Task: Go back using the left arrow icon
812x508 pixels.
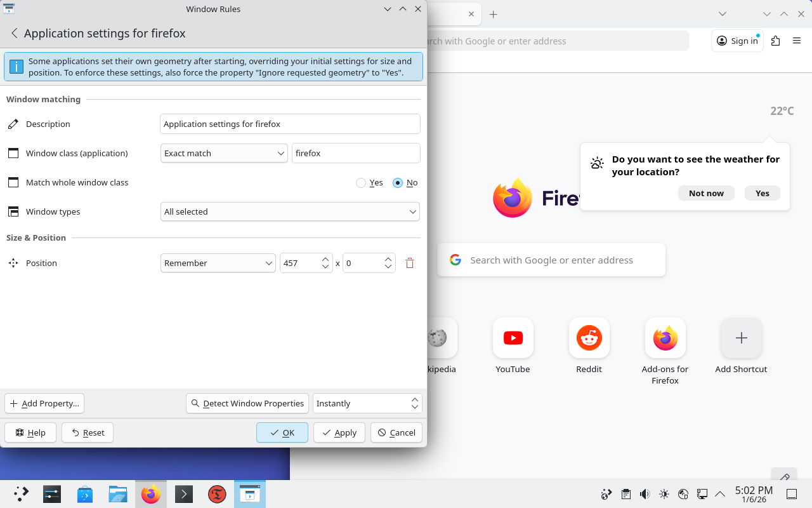Action: click(x=14, y=34)
